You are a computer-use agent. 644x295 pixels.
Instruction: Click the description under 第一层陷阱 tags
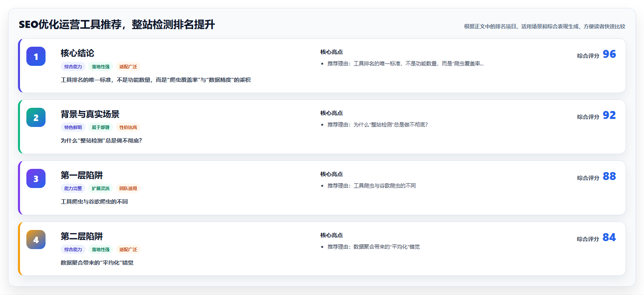click(x=94, y=202)
